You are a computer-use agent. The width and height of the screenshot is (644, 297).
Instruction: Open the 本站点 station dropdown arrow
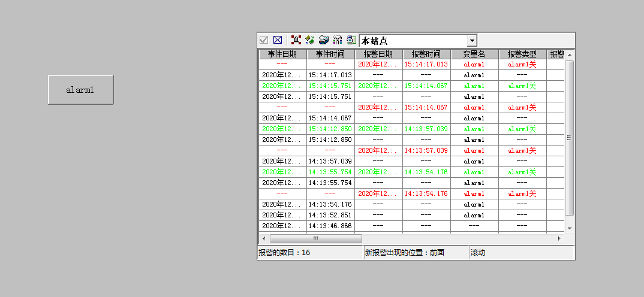472,41
